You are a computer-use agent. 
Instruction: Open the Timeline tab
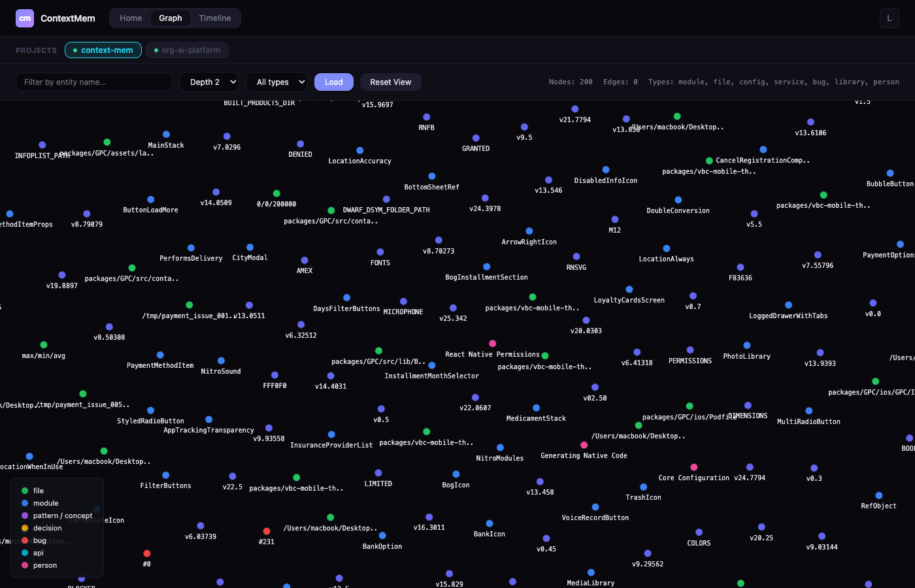(215, 18)
